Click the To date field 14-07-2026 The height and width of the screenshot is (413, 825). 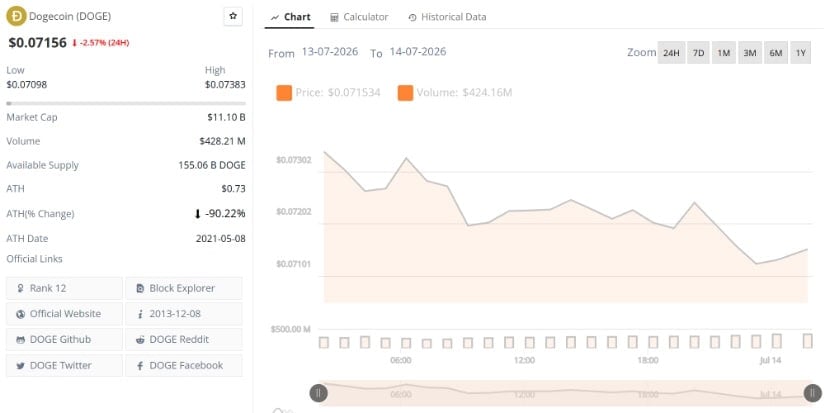pyautogui.click(x=418, y=52)
